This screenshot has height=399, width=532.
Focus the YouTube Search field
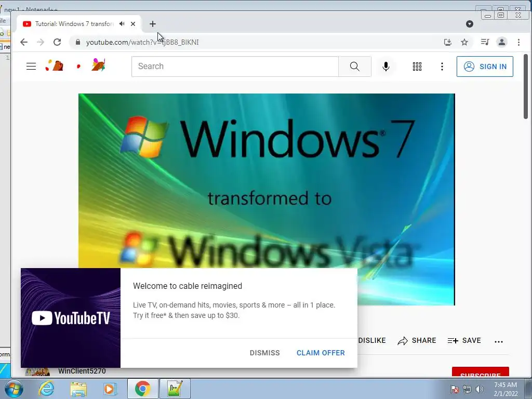click(235, 66)
